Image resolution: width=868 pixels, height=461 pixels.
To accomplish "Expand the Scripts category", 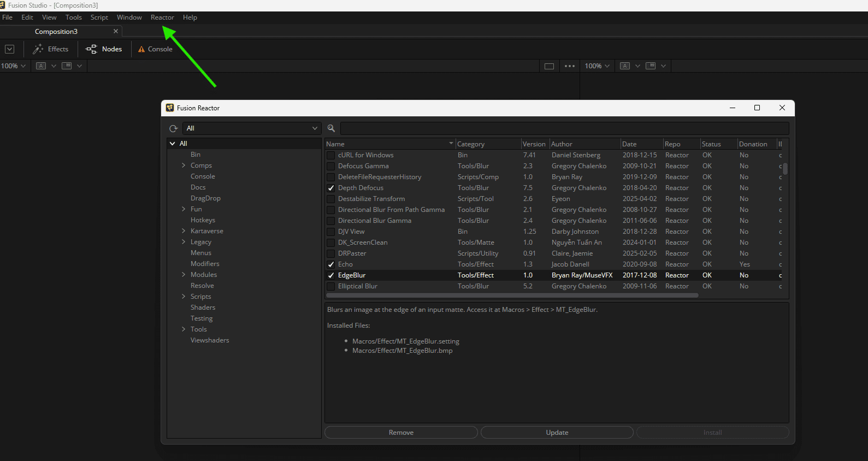I will (x=184, y=297).
